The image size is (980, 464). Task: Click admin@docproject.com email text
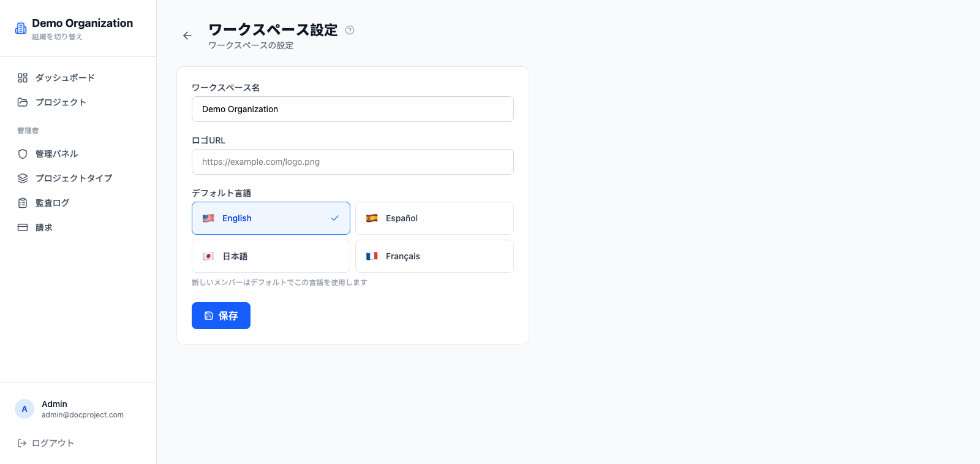[83, 415]
